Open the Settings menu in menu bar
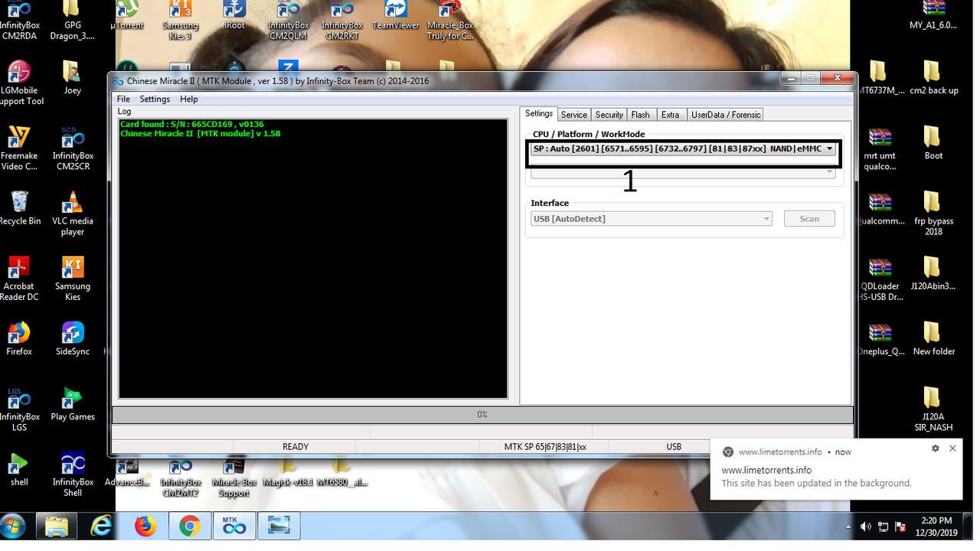 coord(155,99)
